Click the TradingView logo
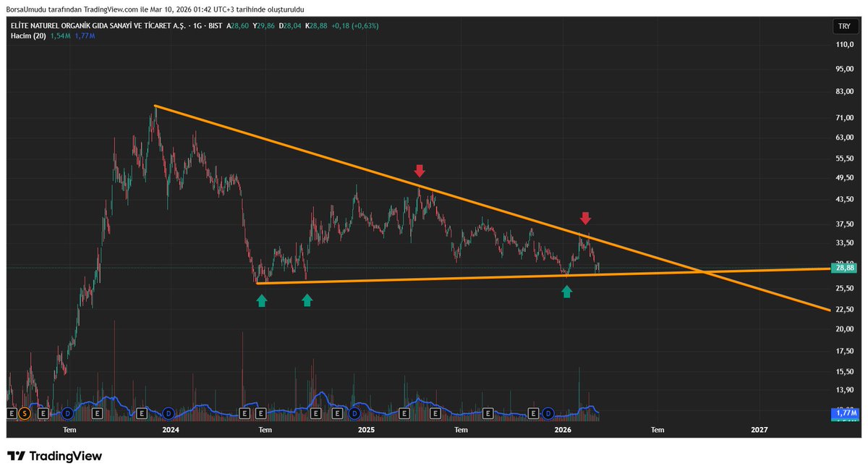This screenshot has height=474, width=868. [x=54, y=456]
